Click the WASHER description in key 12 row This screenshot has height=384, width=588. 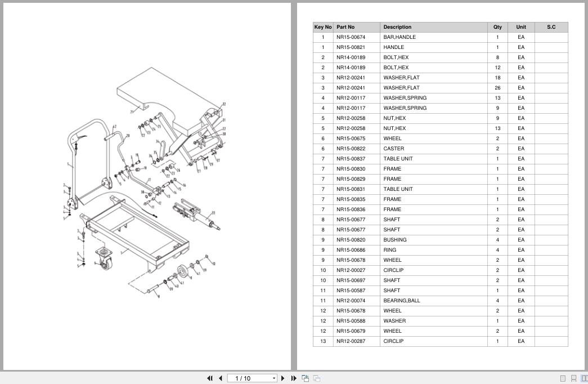point(394,321)
